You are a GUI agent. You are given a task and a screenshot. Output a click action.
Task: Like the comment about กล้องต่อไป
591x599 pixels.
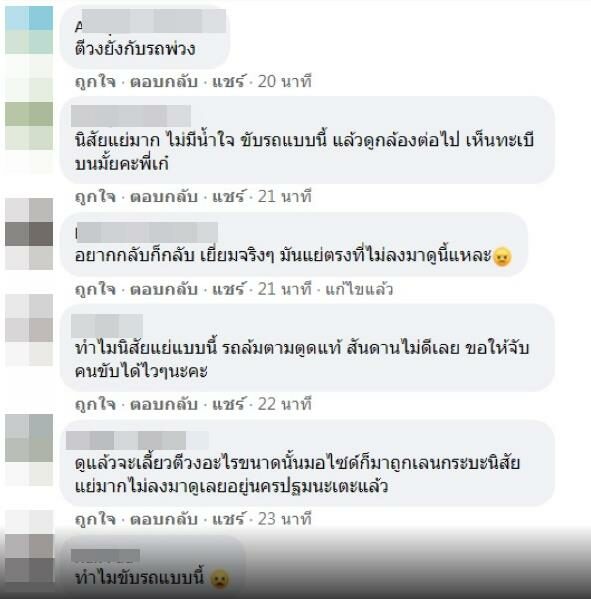pos(95,197)
